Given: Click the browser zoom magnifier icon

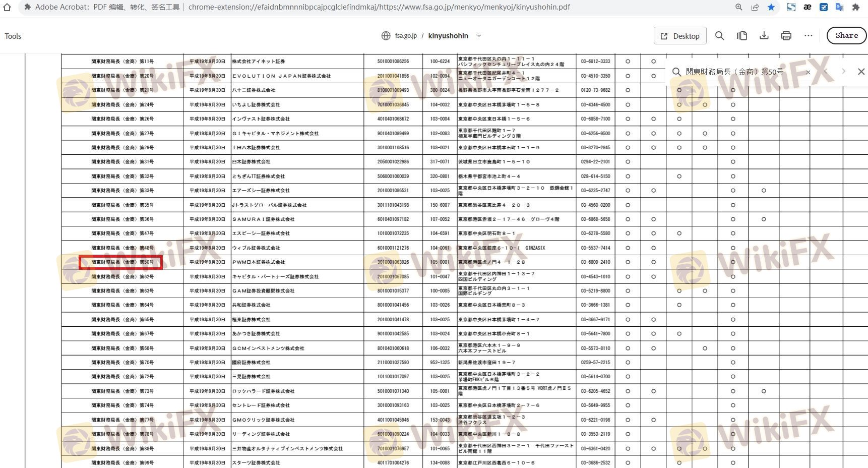Looking at the screenshot, I should coord(738,7).
